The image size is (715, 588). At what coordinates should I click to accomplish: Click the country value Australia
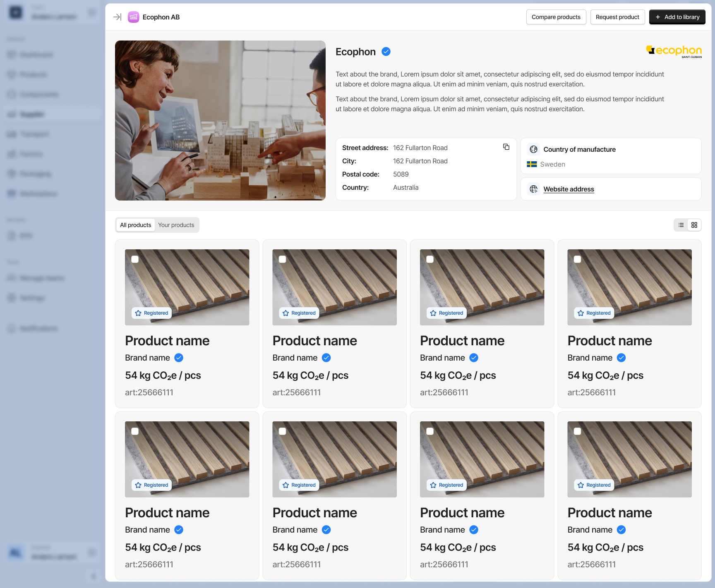[405, 187]
